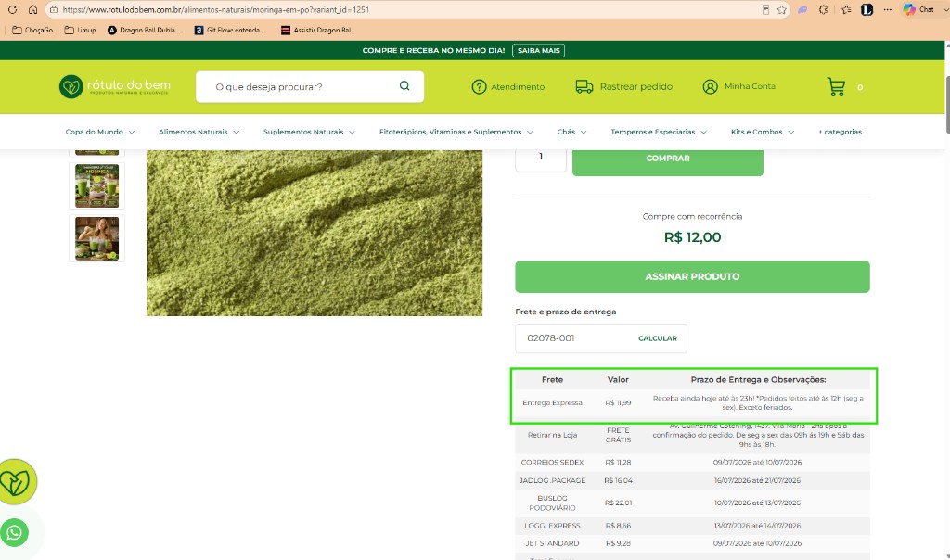The width and height of the screenshot is (950, 560).
Task: Click the CALCULAR shipping button
Action: (x=658, y=338)
